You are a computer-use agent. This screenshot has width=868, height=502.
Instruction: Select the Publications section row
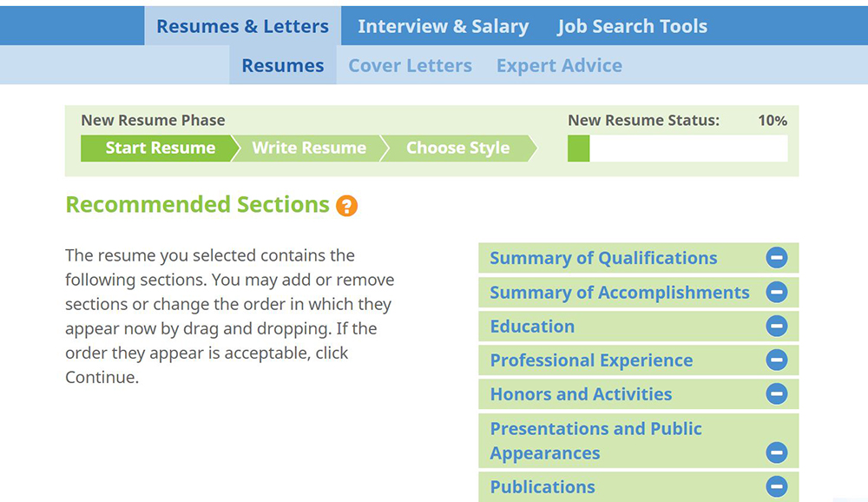click(x=638, y=486)
